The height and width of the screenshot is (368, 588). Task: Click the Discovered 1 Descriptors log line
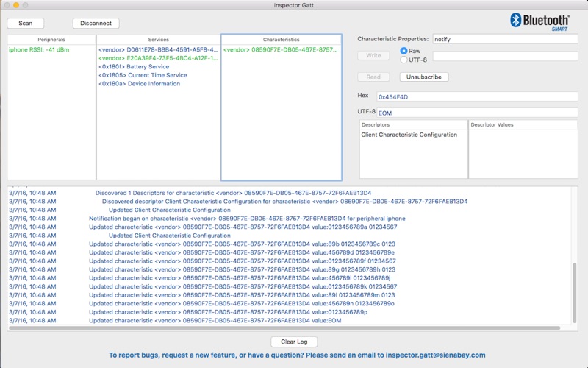[233, 193]
